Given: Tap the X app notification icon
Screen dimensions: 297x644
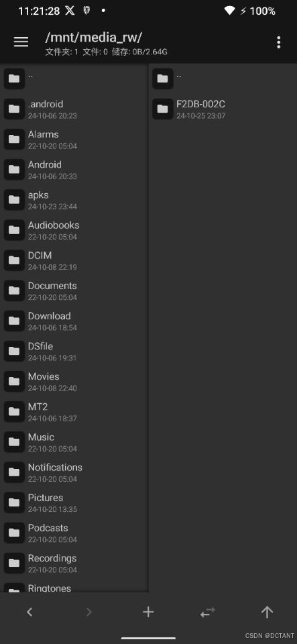Looking at the screenshot, I should point(70,11).
